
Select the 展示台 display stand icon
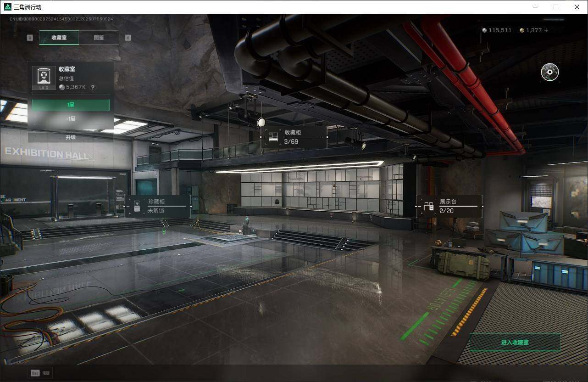[x=428, y=207]
